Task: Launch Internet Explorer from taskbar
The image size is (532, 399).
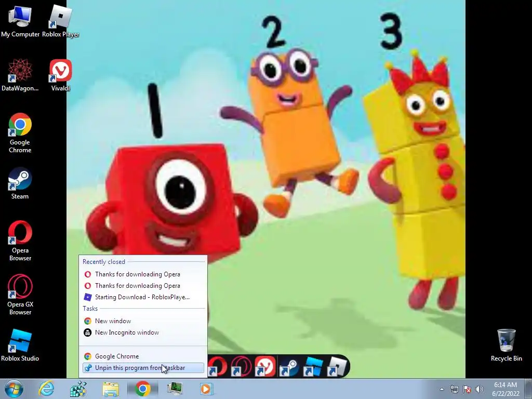Action: (46, 389)
